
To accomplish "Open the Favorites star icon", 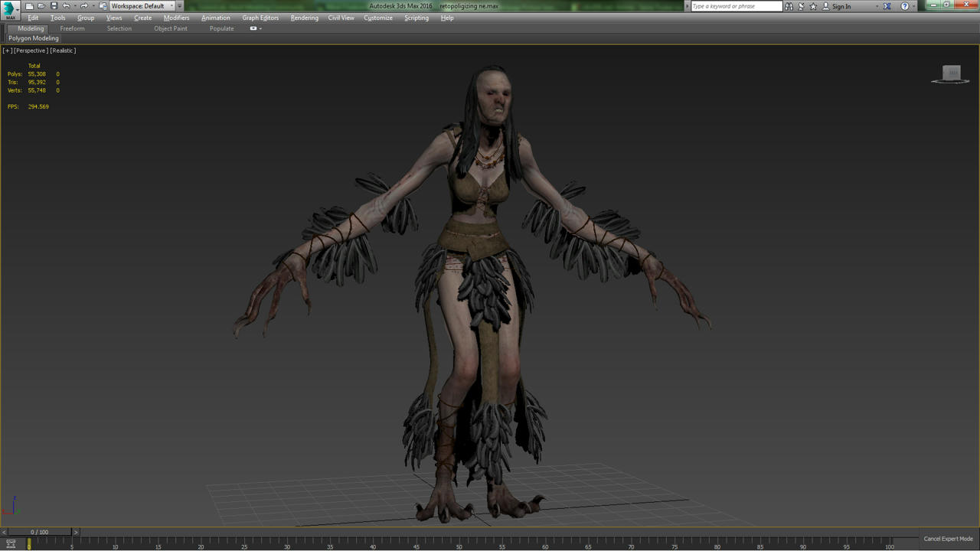I will pyautogui.click(x=813, y=6).
